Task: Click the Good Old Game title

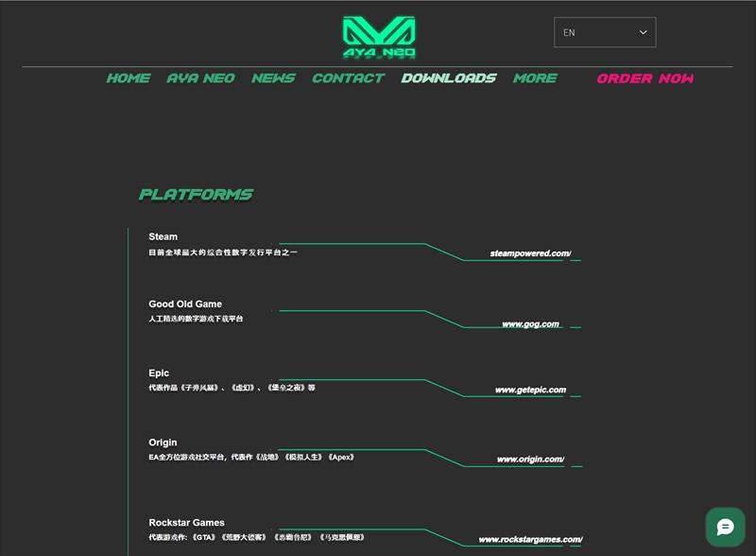Action: pyautogui.click(x=185, y=304)
